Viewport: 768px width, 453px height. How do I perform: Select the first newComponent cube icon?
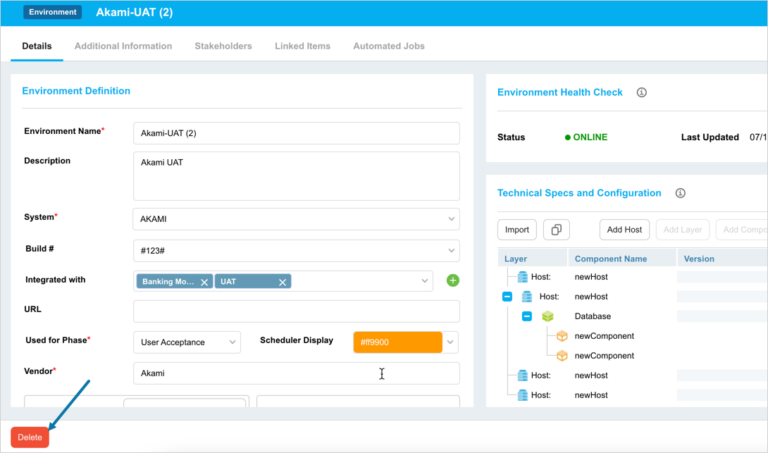point(562,336)
